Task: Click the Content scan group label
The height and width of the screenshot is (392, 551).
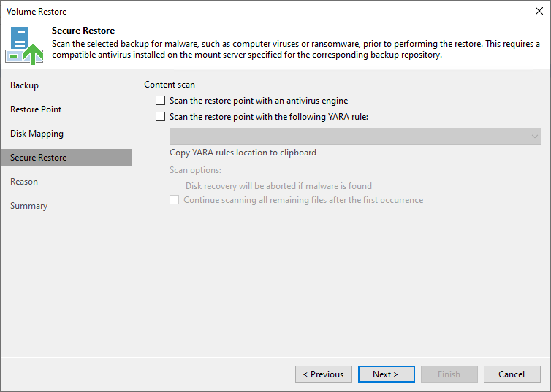Action: [x=170, y=85]
